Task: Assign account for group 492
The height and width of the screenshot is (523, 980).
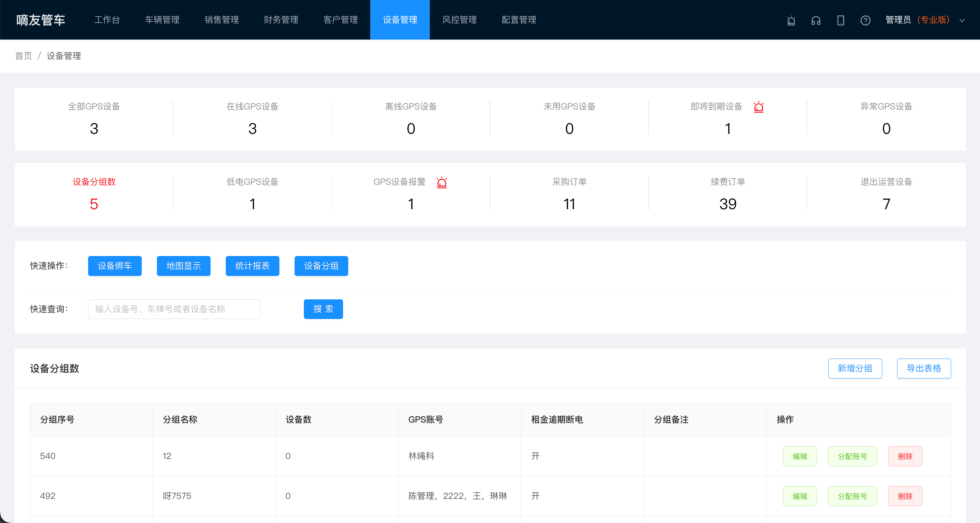Action: click(852, 497)
